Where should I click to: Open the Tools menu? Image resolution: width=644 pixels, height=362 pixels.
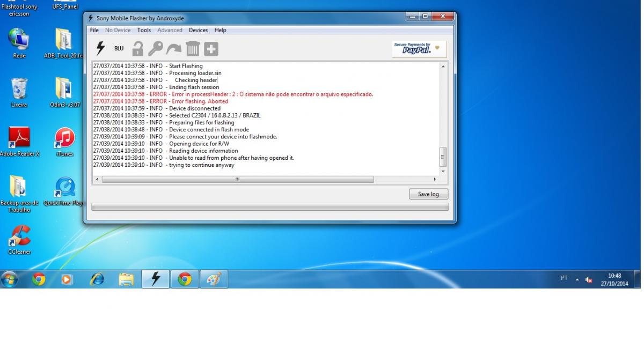point(144,30)
